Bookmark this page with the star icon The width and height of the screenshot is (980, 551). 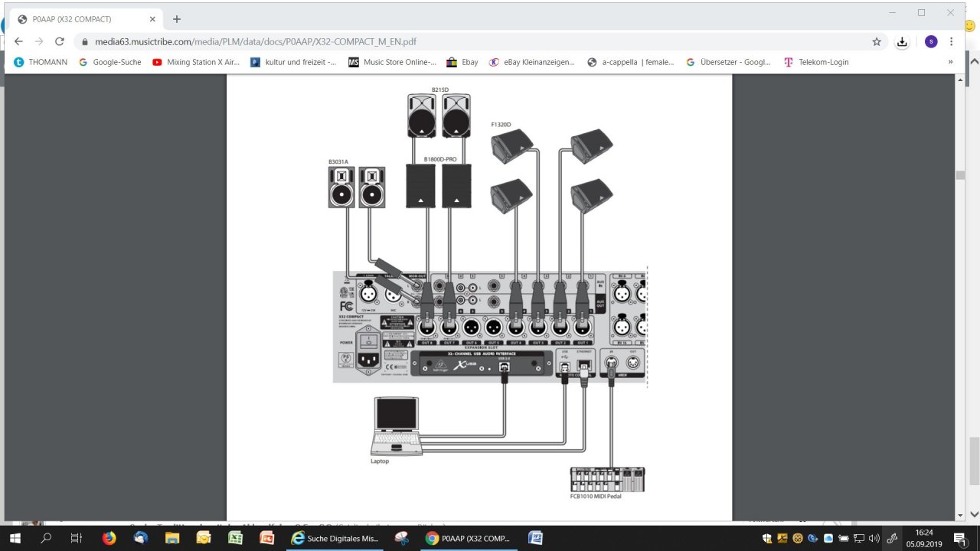877,41
